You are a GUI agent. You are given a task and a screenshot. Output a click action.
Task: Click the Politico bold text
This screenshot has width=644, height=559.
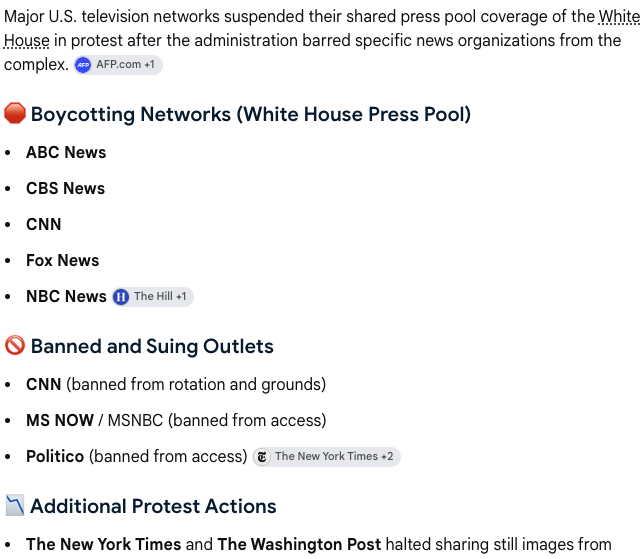point(55,457)
